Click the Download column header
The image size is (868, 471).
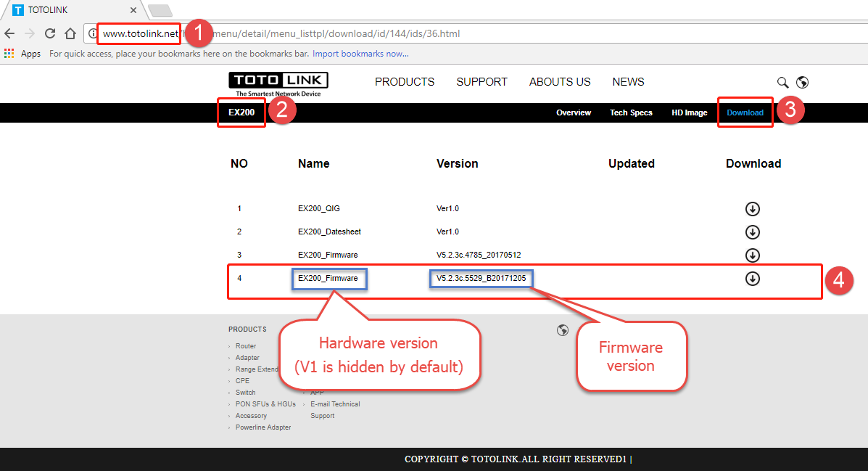753,163
